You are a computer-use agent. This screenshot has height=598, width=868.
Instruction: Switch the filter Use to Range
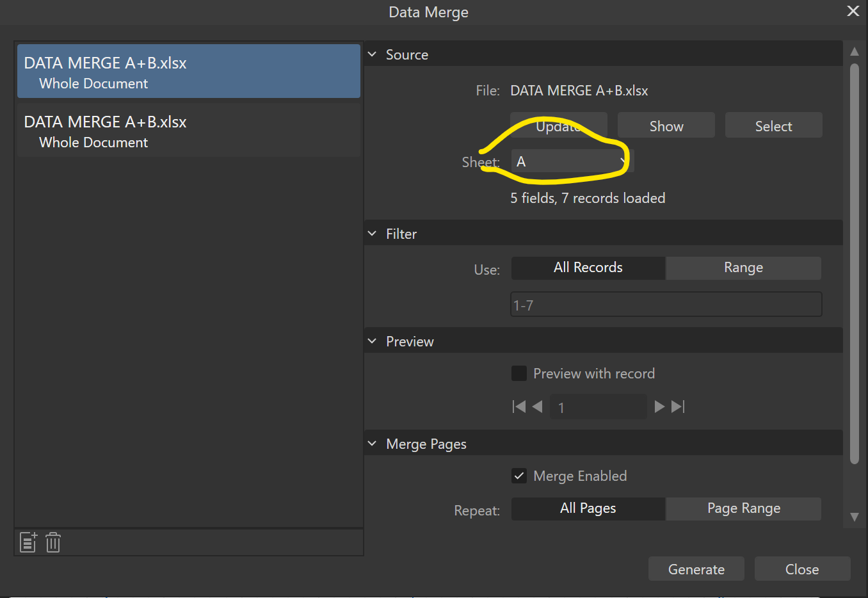coord(743,268)
